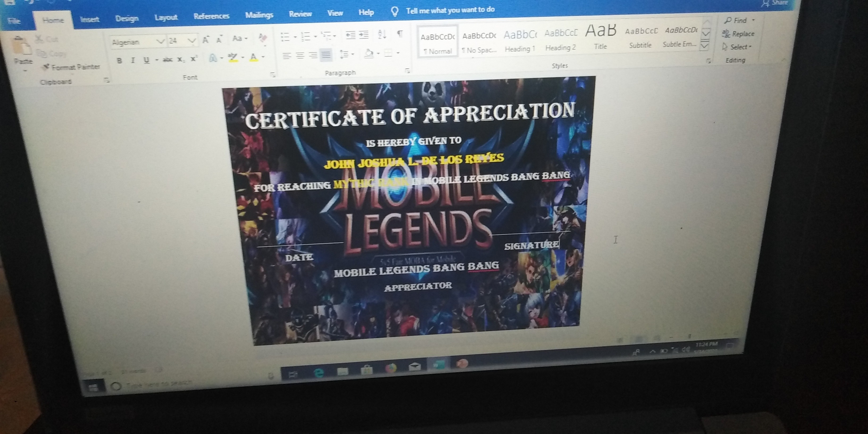Click the multilevel list icon
The width and height of the screenshot is (868, 434).
click(x=326, y=35)
